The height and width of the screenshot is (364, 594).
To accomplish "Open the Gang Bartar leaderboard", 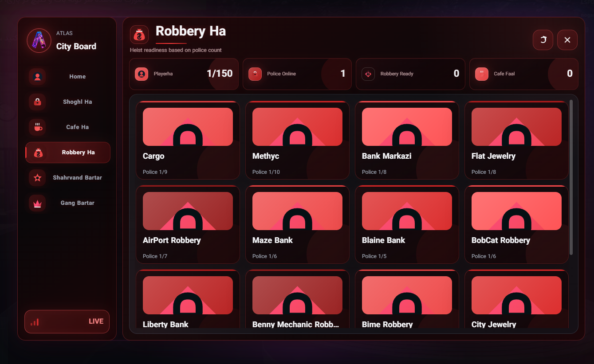I will point(68,203).
